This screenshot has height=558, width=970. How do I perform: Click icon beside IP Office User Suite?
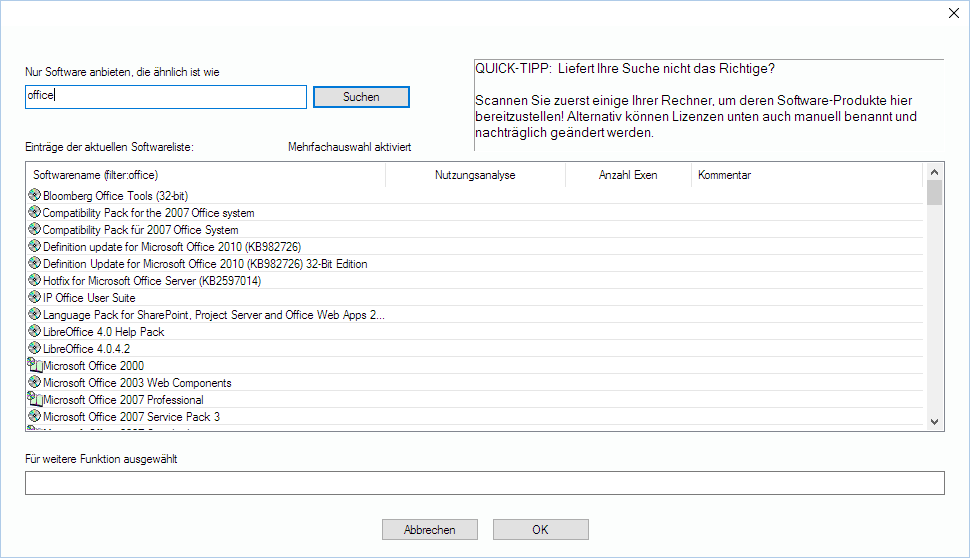click(35, 297)
